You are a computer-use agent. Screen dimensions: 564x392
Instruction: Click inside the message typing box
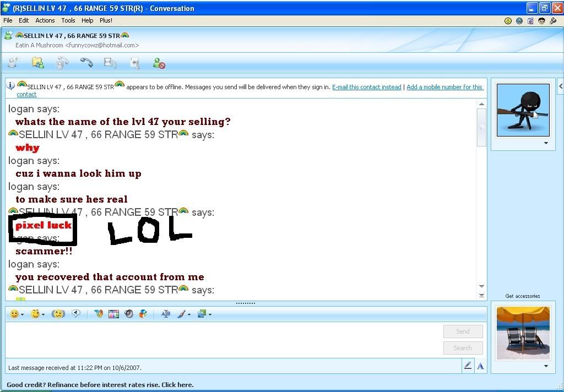tap(220, 339)
